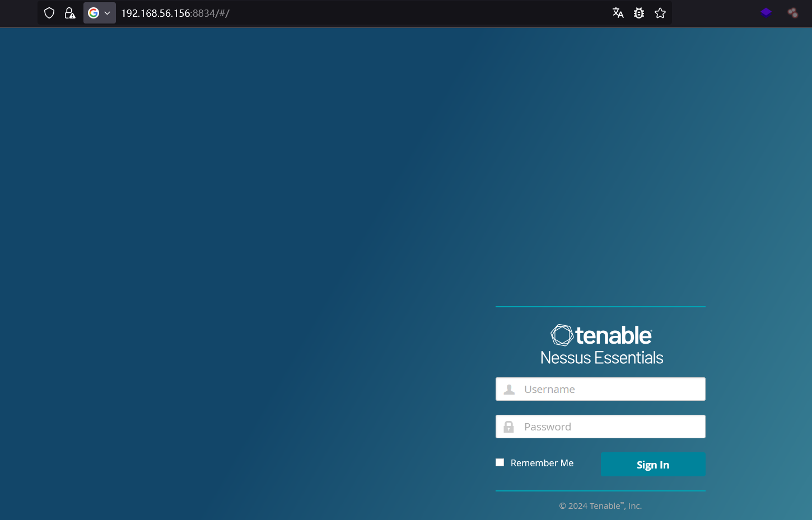Click the bug extension icon in address bar
Image resolution: width=812 pixels, height=520 pixels.
point(639,13)
